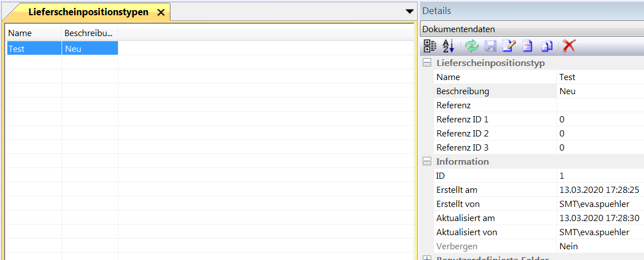
Task: Sort properties alphabetically with A-Z icon
Action: click(448, 47)
